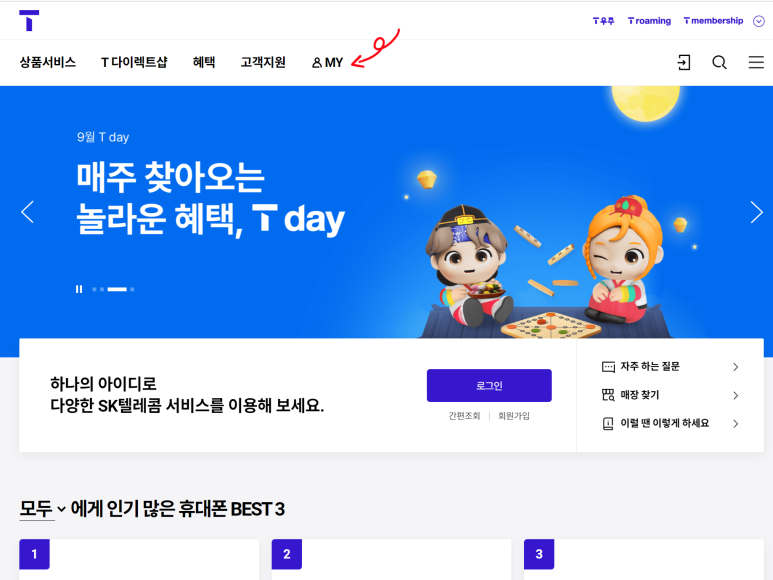Click the 로그인 button
The width and height of the screenshot is (773, 580).
click(x=489, y=385)
